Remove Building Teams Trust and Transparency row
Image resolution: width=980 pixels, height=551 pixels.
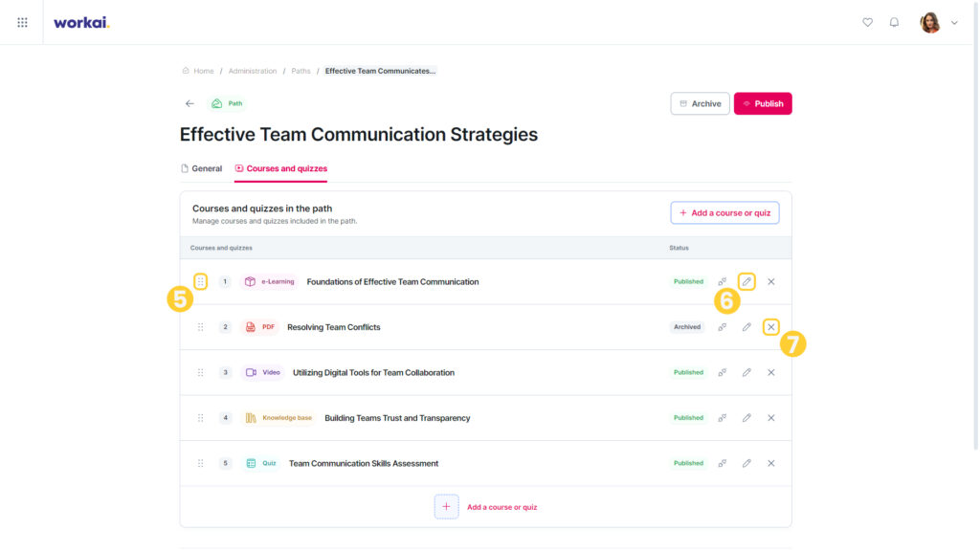point(771,418)
